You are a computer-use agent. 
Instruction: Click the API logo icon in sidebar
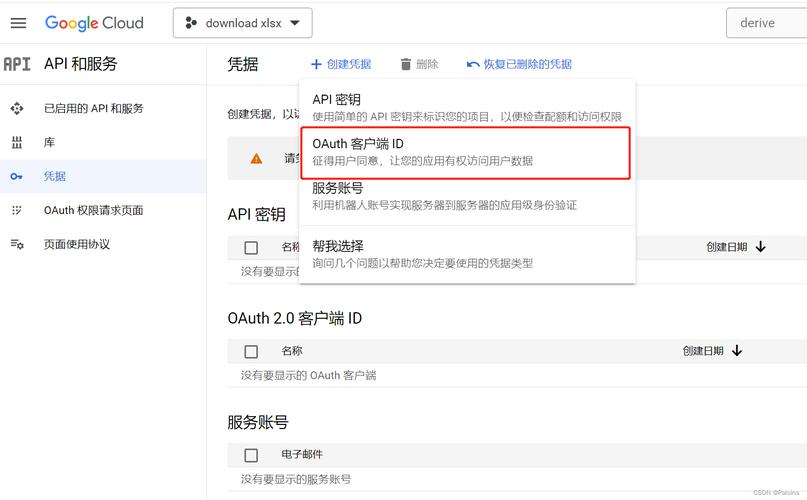pos(17,64)
